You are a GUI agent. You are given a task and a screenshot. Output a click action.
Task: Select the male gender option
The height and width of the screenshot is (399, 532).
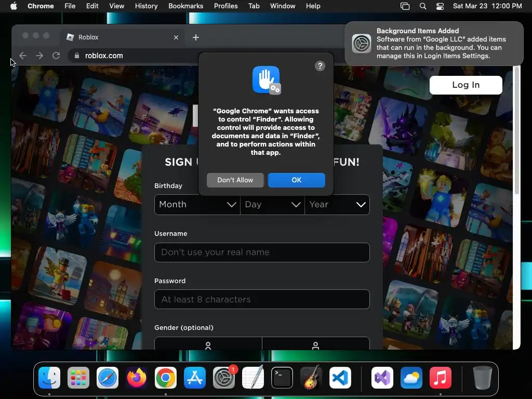(x=315, y=343)
